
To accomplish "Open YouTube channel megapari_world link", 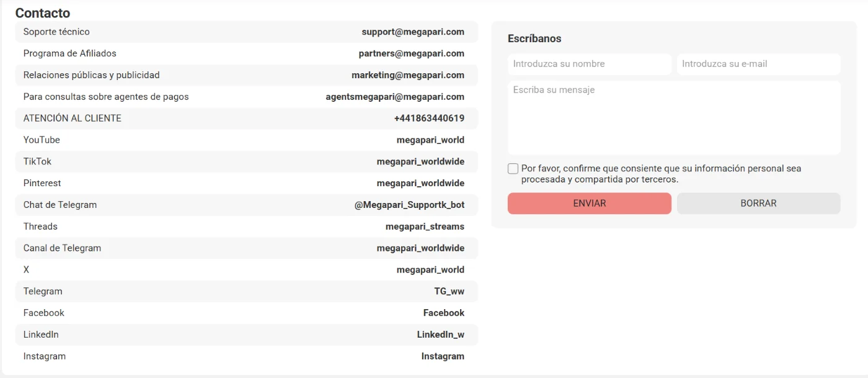I will [x=430, y=140].
